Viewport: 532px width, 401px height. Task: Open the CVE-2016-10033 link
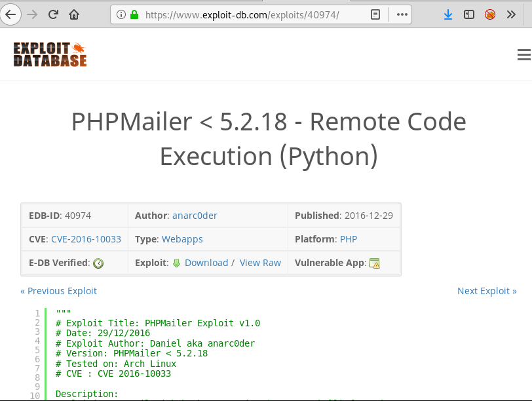86,239
